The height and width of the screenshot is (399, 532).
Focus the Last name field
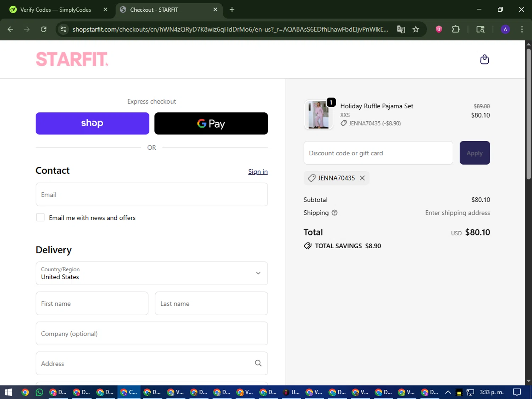(211, 303)
